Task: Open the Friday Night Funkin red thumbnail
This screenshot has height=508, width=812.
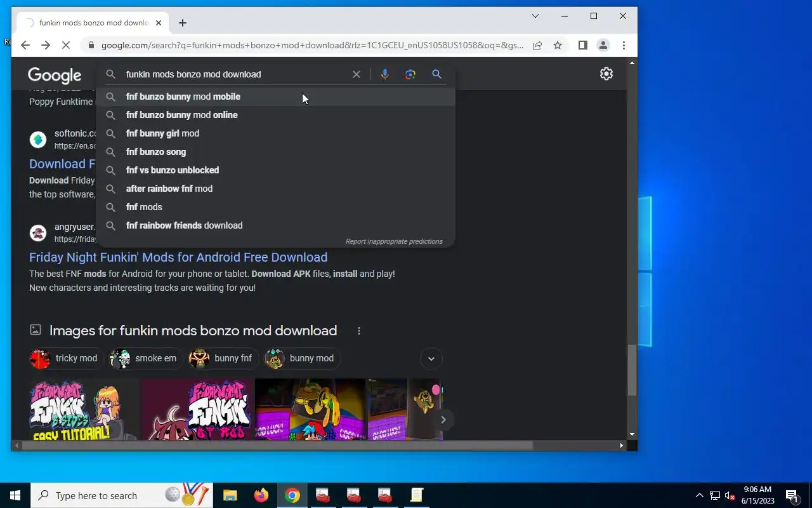Action: tap(197, 410)
